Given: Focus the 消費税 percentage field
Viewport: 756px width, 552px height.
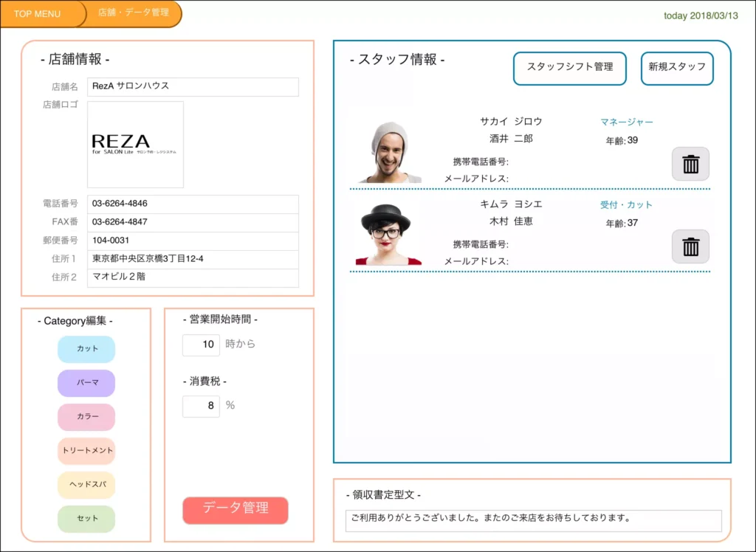Looking at the screenshot, I should click(201, 406).
